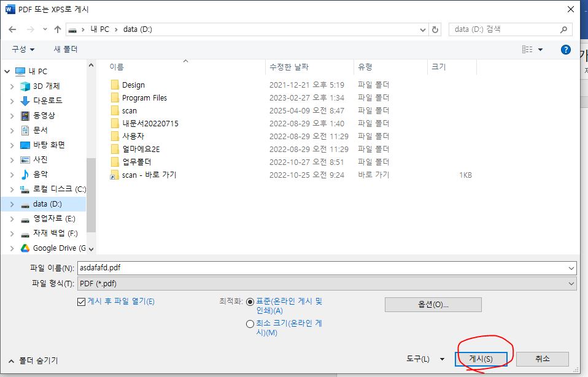Go forward with the right arrow
588x377 pixels.
[30, 29]
